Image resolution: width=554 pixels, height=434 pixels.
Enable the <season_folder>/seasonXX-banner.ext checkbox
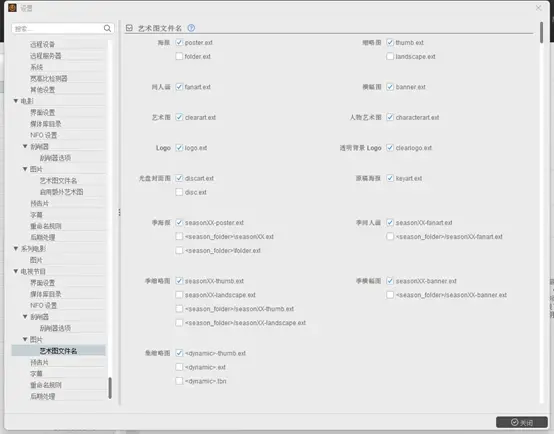click(x=390, y=295)
